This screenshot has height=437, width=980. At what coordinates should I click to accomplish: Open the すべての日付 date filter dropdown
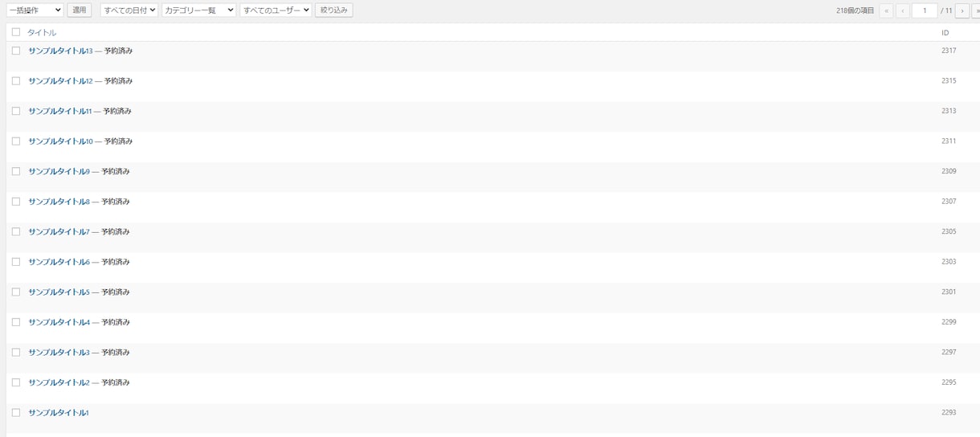click(129, 10)
